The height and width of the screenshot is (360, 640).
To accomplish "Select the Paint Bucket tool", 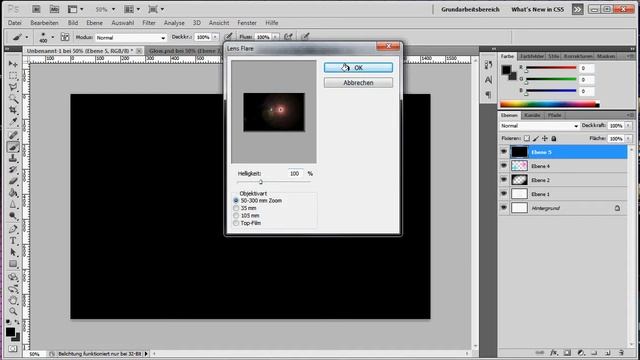I will 13,193.
